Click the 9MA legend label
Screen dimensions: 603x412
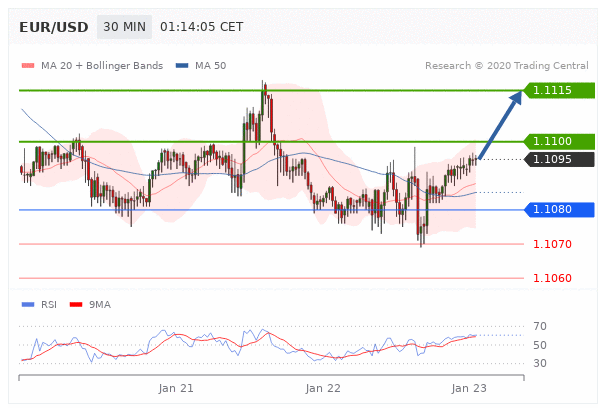pyautogui.click(x=100, y=305)
